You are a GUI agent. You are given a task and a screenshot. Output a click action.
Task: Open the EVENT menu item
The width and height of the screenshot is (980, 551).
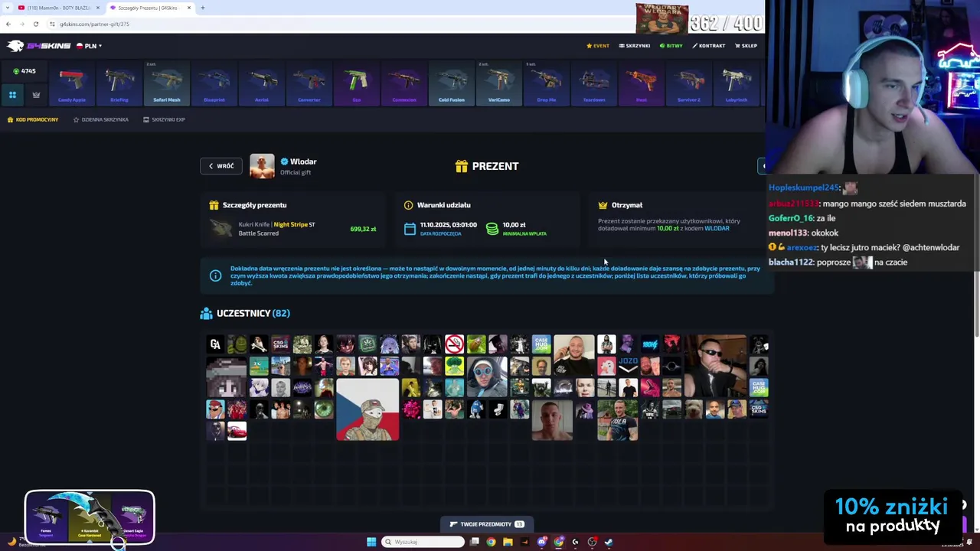(x=598, y=46)
